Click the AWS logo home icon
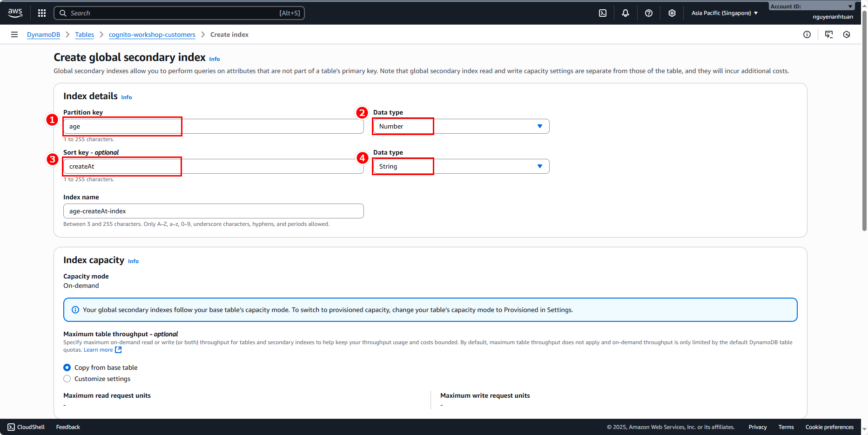This screenshot has height=435, width=868. point(15,13)
